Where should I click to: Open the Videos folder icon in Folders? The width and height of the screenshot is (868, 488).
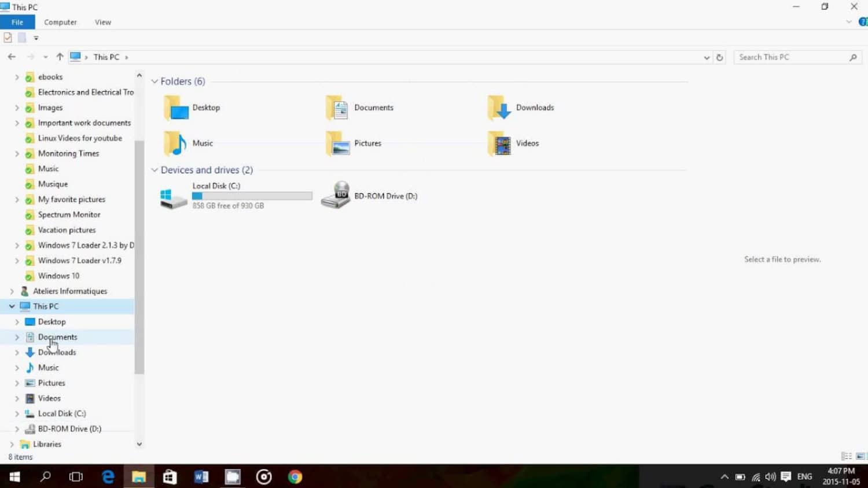click(499, 143)
